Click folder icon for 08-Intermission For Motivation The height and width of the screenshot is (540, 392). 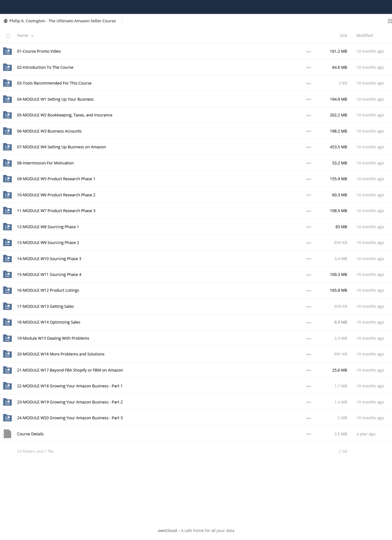point(7,163)
